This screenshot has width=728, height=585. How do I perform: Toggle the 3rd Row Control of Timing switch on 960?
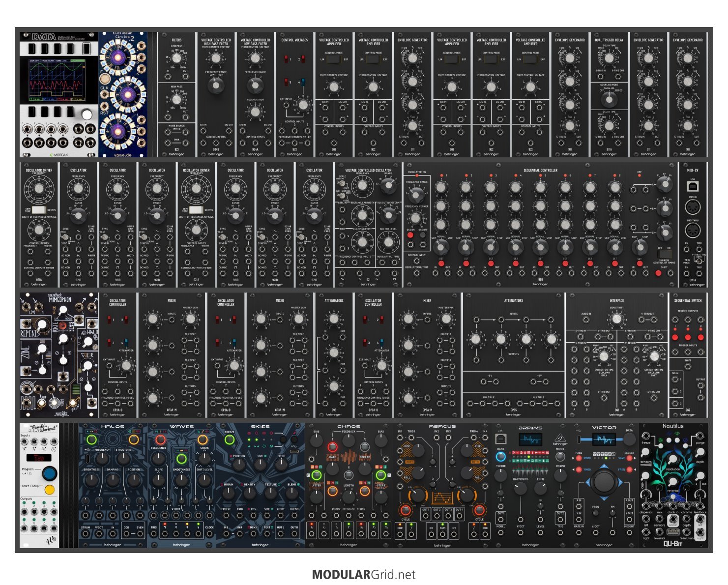[664, 255]
